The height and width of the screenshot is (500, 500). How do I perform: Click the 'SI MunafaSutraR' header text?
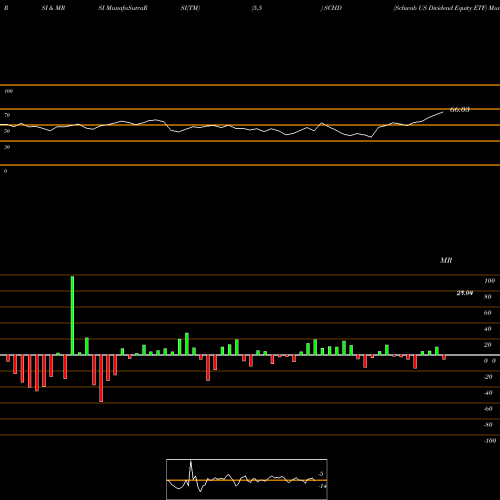coord(123,8)
